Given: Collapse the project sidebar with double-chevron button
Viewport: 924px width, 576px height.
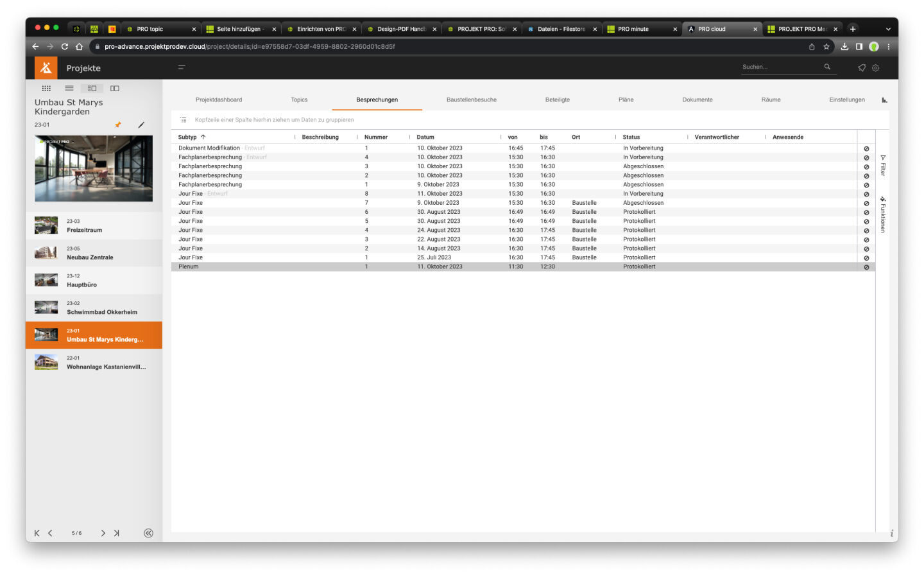Looking at the screenshot, I should click(148, 533).
